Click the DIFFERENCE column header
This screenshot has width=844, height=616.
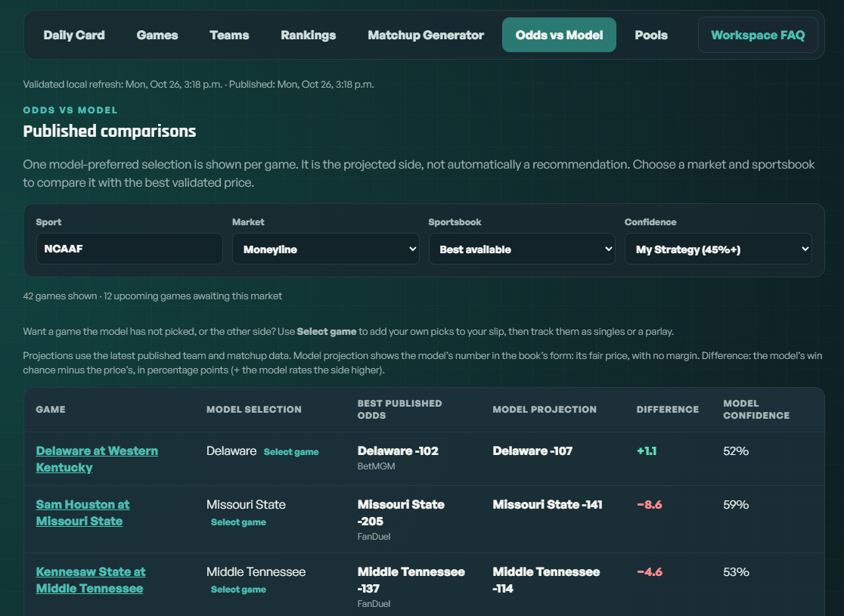tap(668, 410)
